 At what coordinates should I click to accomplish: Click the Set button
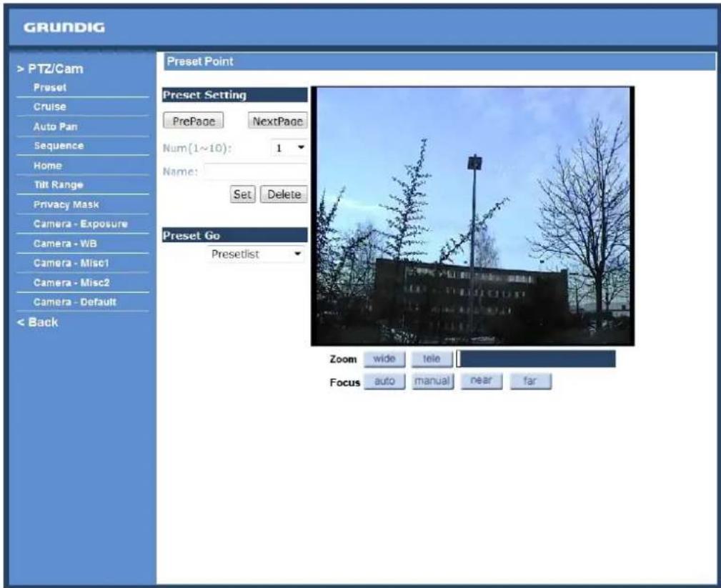click(x=242, y=194)
